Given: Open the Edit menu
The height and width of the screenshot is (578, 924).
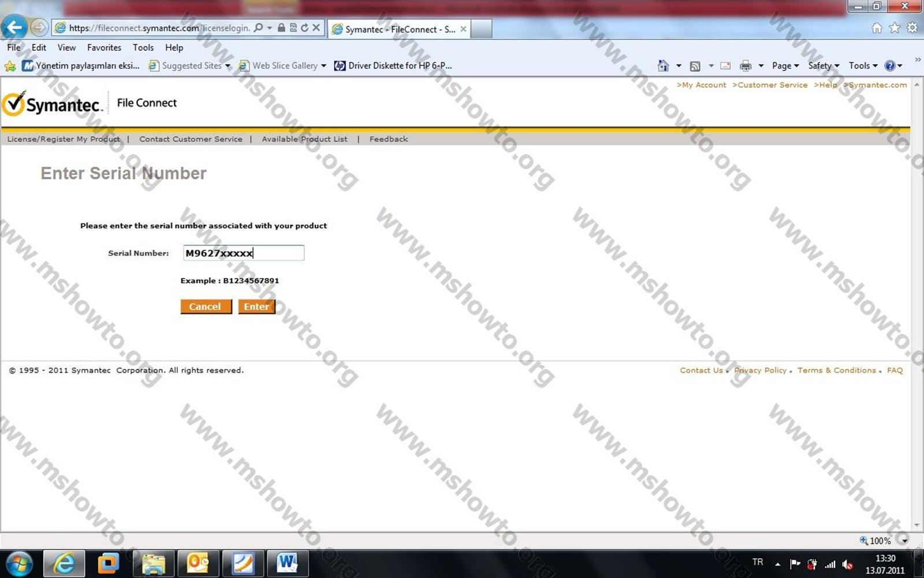Looking at the screenshot, I should click(39, 47).
